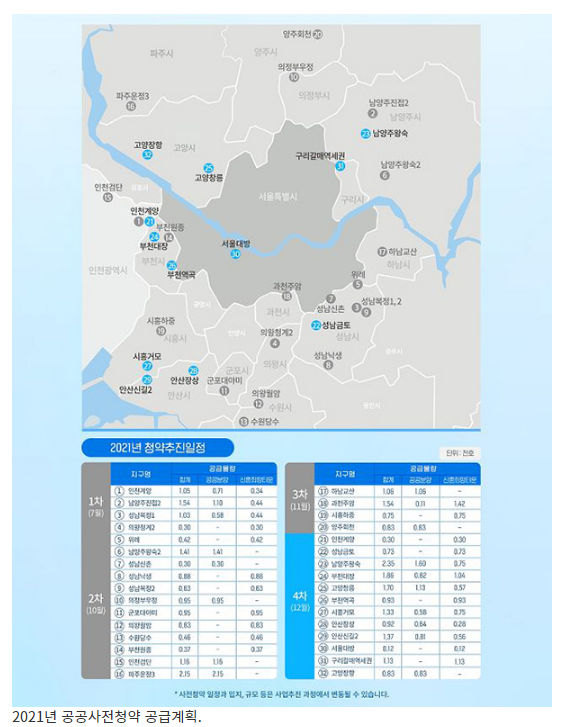The height and width of the screenshot is (727, 562).
Task: Click 합계 value 2.35 in 남양주왕숙 row
Action: pyautogui.click(x=388, y=564)
